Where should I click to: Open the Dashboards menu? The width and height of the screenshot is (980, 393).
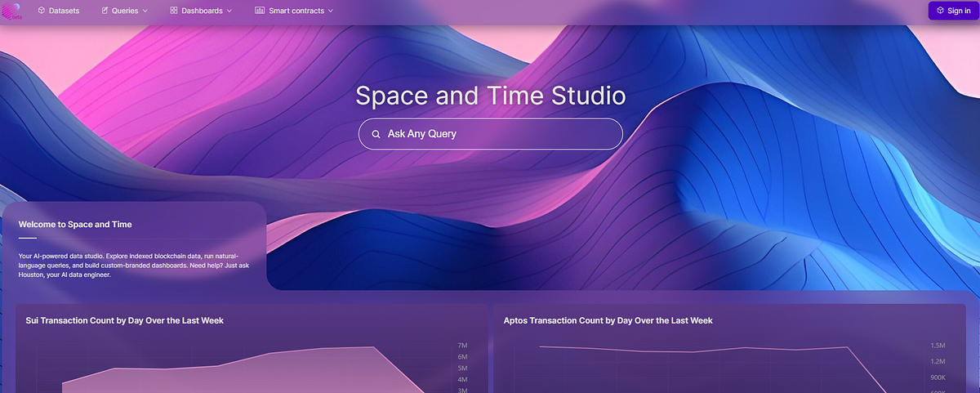pyautogui.click(x=201, y=11)
